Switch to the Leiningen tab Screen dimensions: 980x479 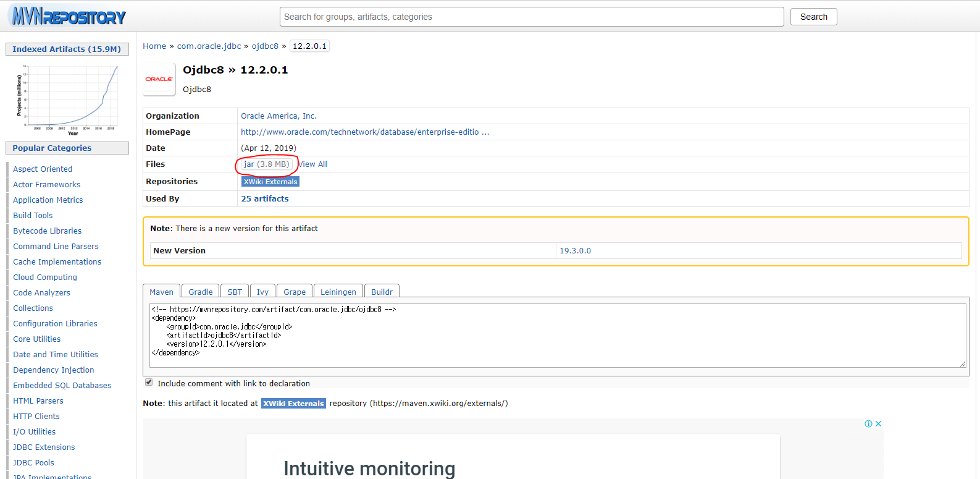tap(338, 292)
